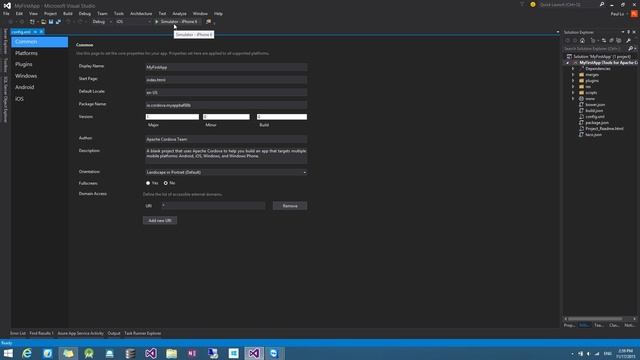Expand the merges folder
The image size is (640, 360).
coord(573,75)
